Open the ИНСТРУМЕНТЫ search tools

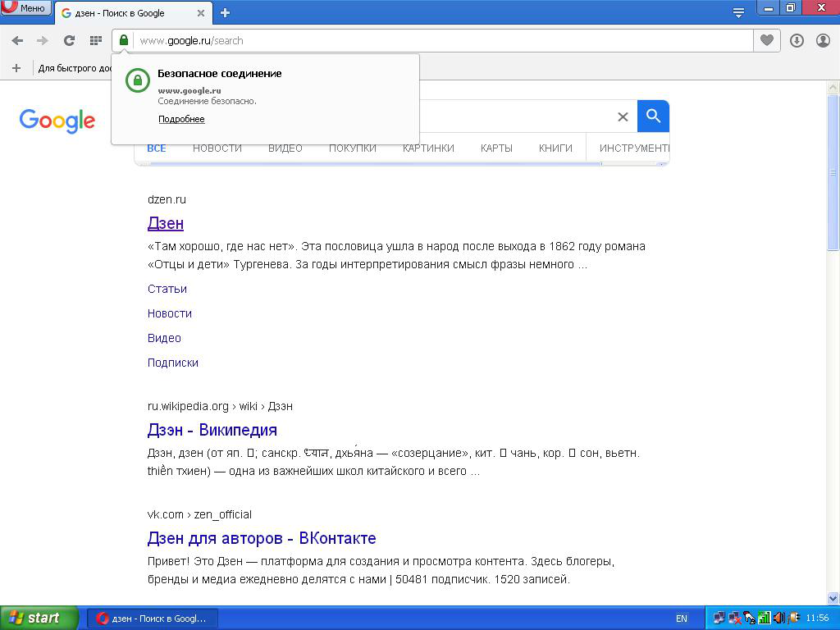point(634,148)
